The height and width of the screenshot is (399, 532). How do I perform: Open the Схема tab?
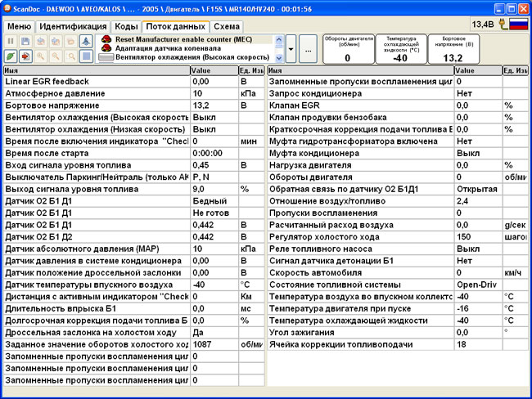pyautogui.click(x=227, y=26)
